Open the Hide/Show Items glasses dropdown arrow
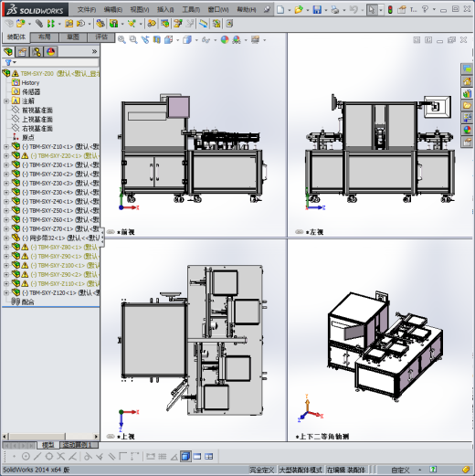 [215, 40]
